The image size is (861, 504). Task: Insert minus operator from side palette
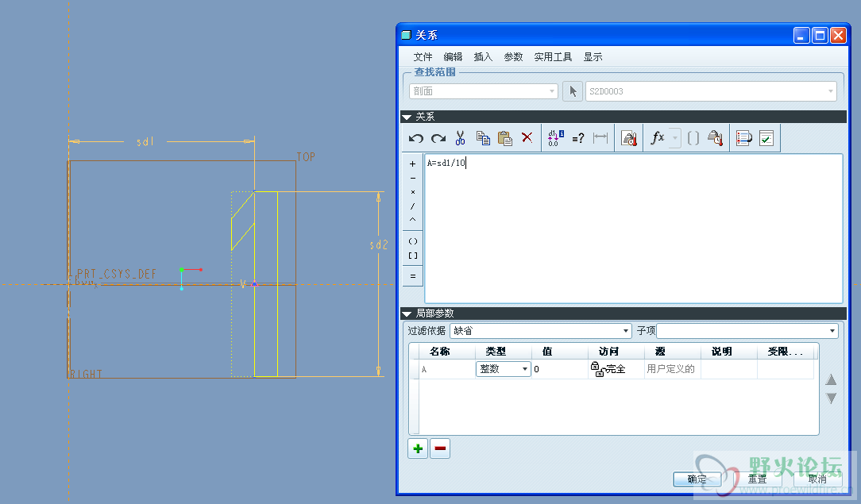click(413, 179)
